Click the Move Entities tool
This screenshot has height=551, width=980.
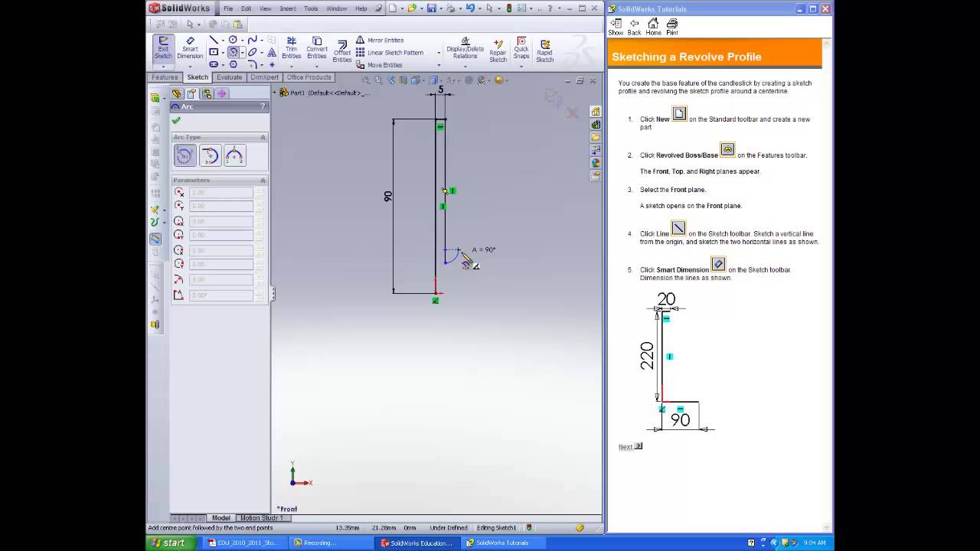click(x=379, y=65)
